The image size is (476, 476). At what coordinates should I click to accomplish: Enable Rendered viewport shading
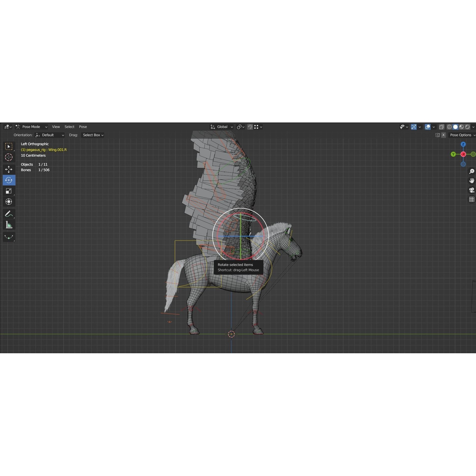click(467, 127)
